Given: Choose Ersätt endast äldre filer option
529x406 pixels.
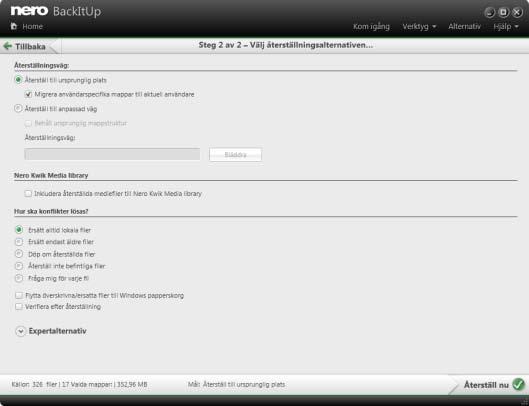Looking at the screenshot, I should tap(19, 242).
